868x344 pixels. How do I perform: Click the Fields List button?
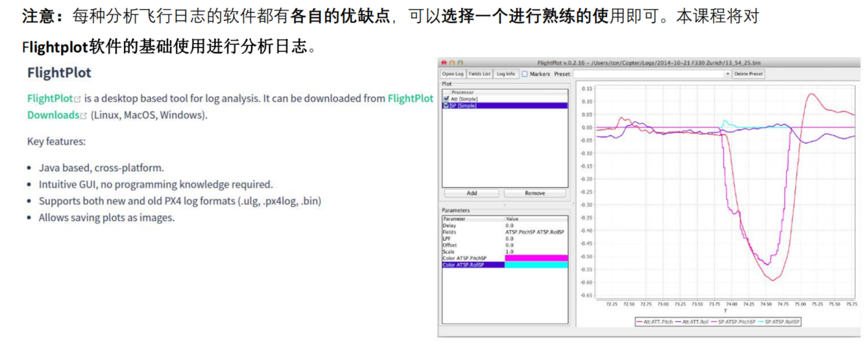pos(479,74)
